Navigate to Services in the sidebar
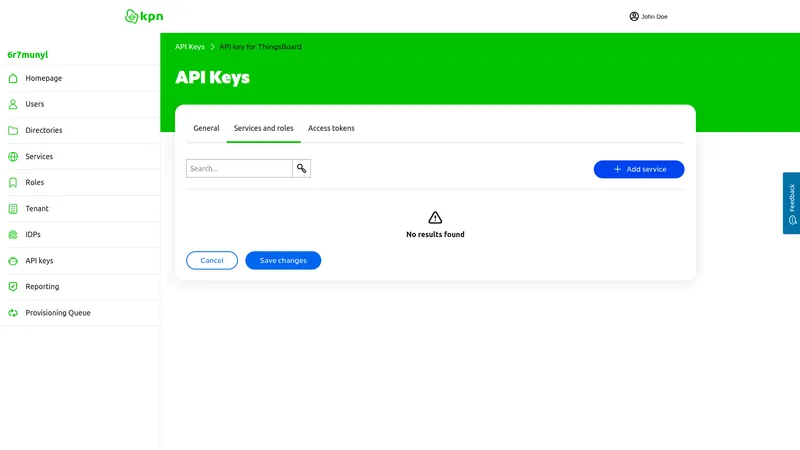 tap(80, 157)
